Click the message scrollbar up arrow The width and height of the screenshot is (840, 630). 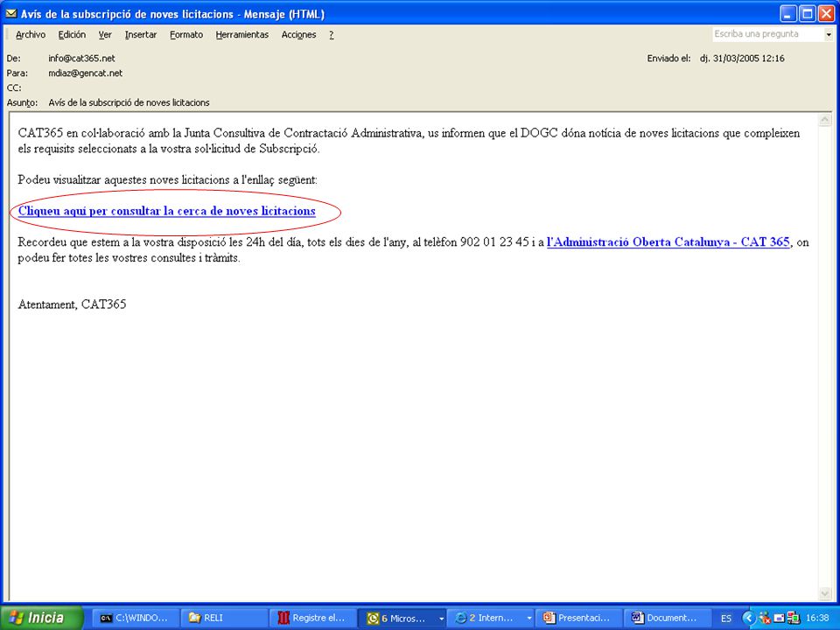point(825,120)
